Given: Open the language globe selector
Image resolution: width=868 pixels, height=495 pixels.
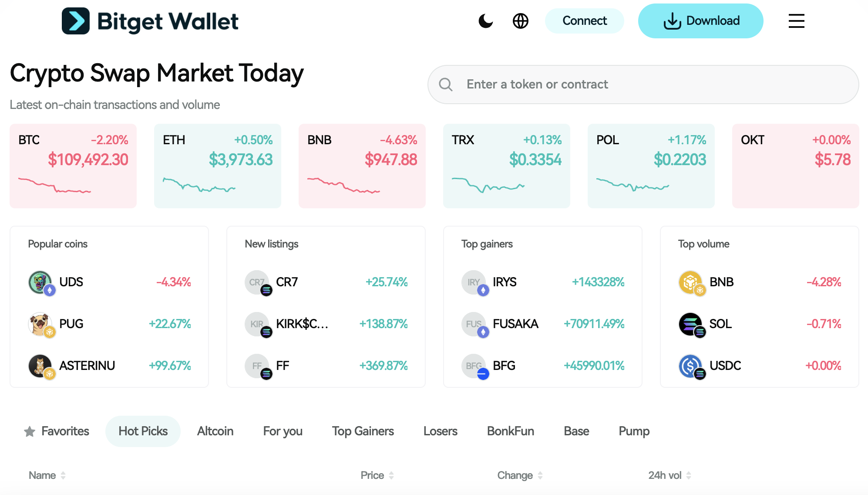Looking at the screenshot, I should (x=520, y=21).
